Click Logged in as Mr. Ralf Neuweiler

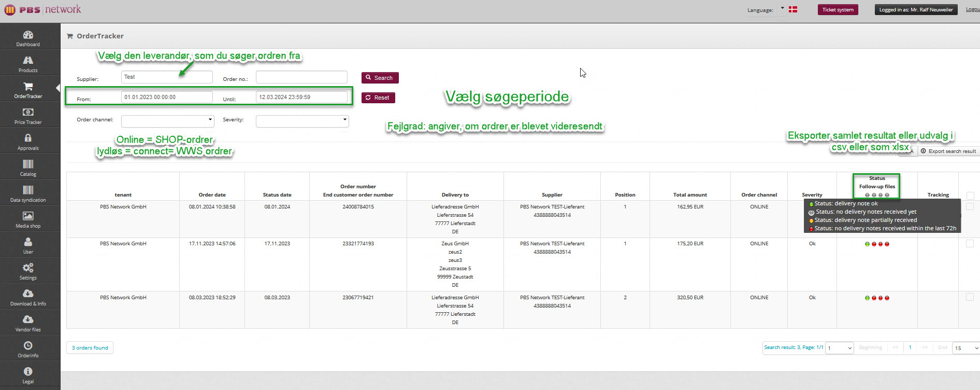point(916,10)
